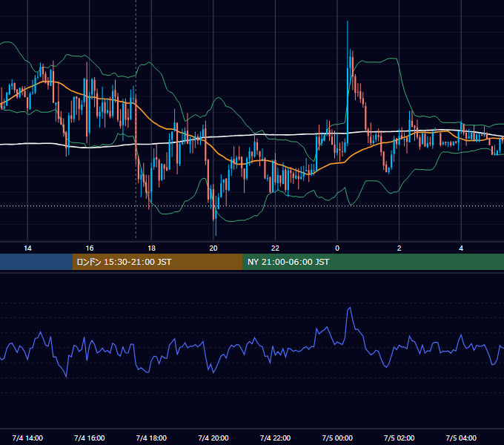The height and width of the screenshot is (445, 504).
Task: Click the 7/4 22:00 time label
Action: tap(275, 438)
